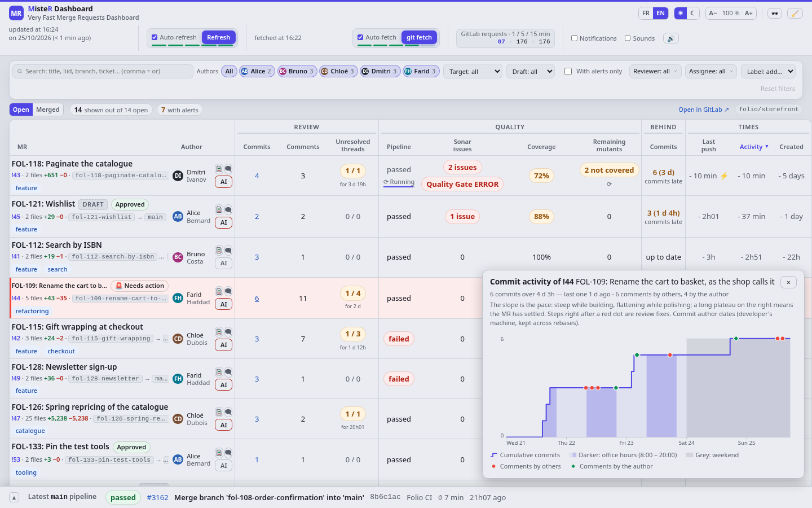Click the MR search input field
Screen dimensions: 812x508
[x=103, y=71]
